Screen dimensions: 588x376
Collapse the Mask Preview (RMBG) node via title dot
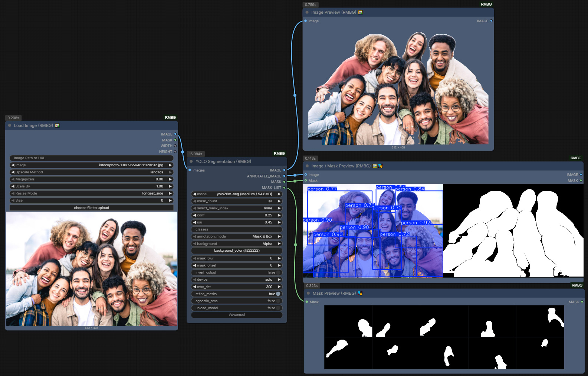(308, 293)
